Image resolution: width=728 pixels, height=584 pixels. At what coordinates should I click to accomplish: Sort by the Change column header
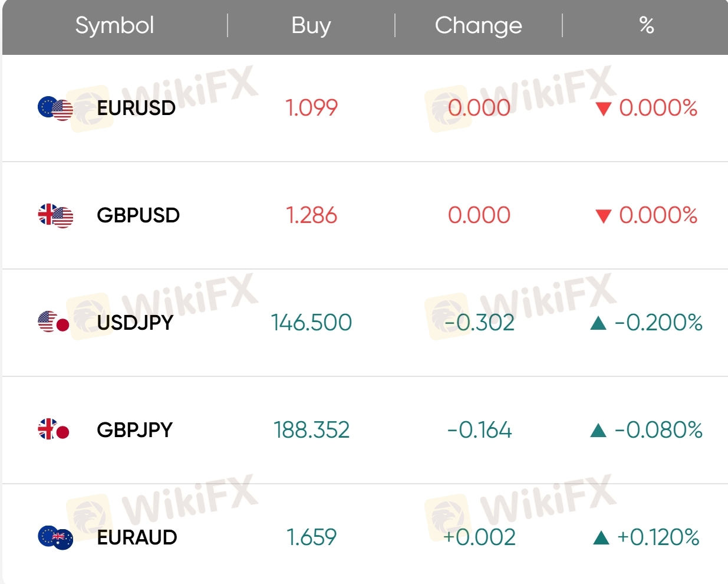[479, 26]
